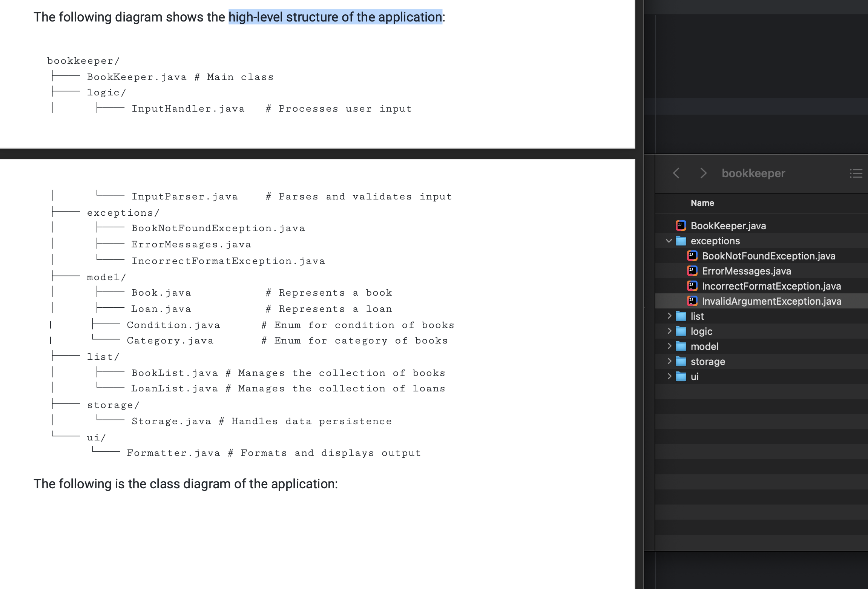This screenshot has width=868, height=589.
Task: Click the Finder back navigation arrow
Action: click(676, 173)
